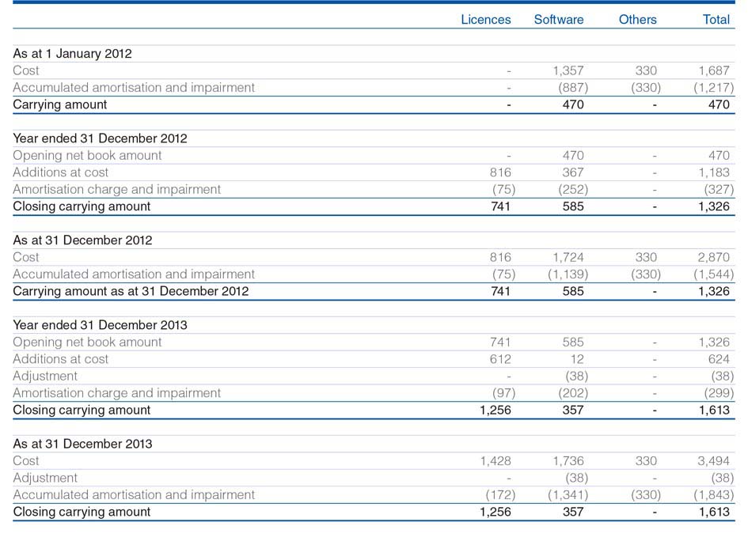
Task: Select the 'Adjustment' label under As at 31 December 2013
Action: 45,478
